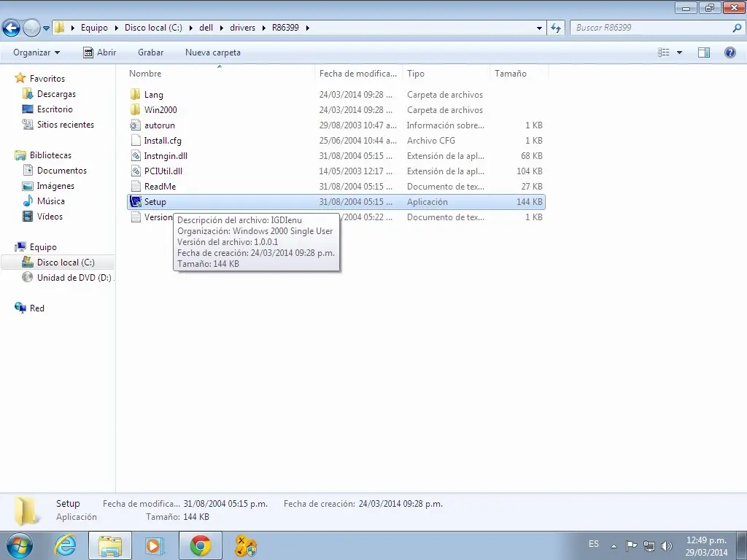Click the ES language indicator

point(594,544)
